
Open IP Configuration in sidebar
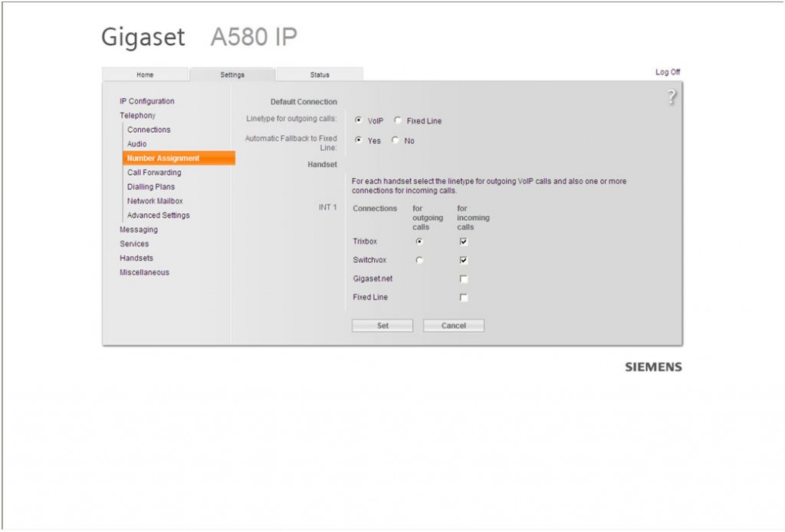coord(146,101)
